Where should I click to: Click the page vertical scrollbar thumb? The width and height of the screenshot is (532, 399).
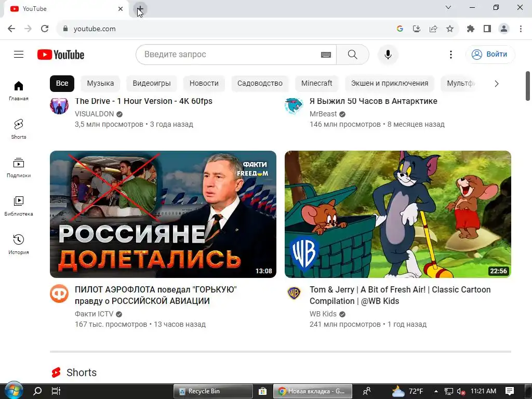click(x=528, y=86)
